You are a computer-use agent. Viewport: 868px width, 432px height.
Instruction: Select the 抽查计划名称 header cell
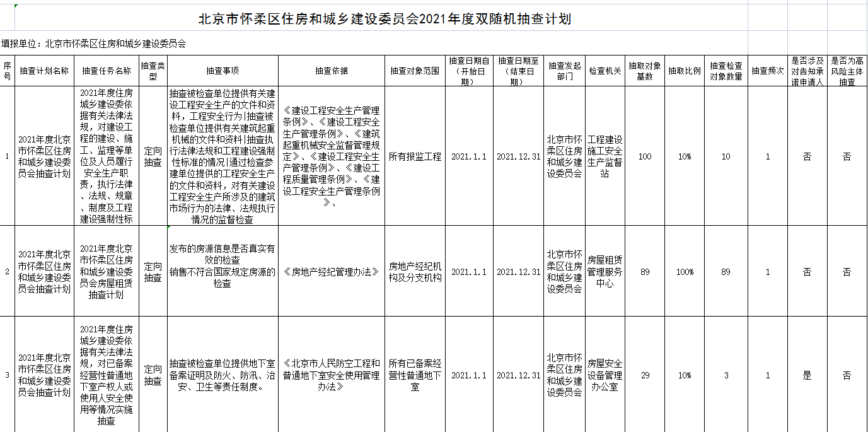click(44, 71)
